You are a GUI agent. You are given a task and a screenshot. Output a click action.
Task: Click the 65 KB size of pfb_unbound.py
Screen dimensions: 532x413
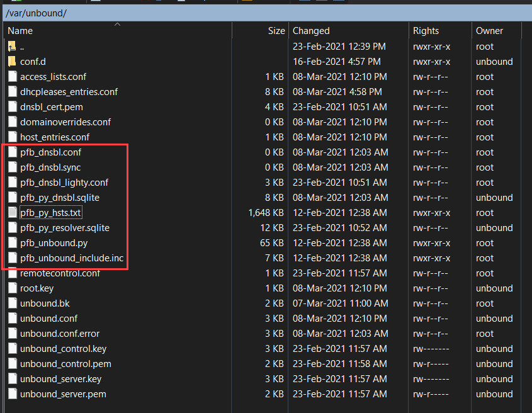tap(272, 243)
